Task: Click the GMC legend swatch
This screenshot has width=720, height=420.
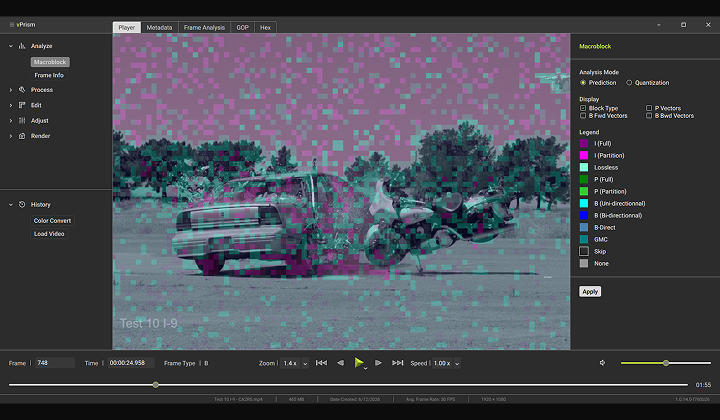Action: coord(584,239)
